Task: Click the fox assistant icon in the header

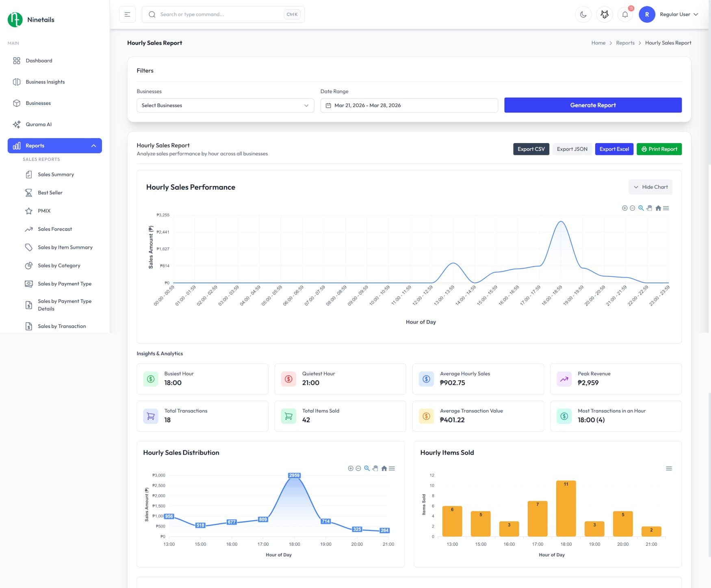Action: tap(605, 14)
